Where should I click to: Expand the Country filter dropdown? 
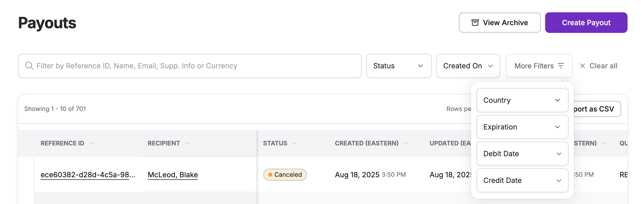(522, 100)
